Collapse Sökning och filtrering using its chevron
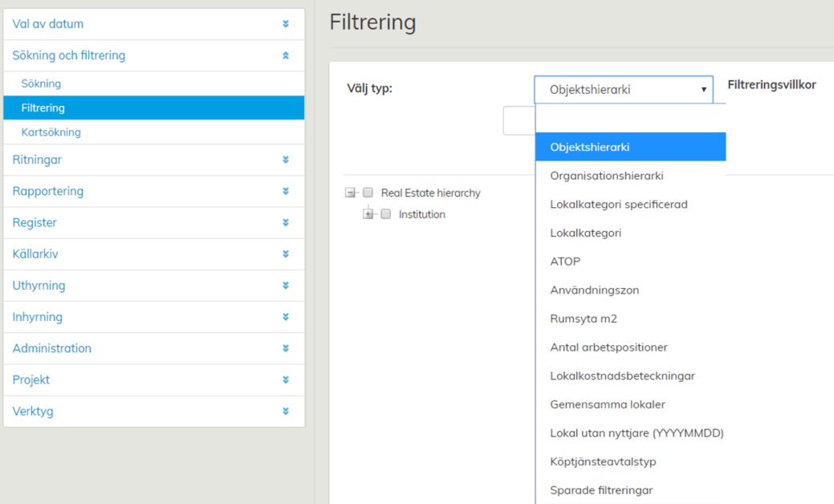 point(286,56)
